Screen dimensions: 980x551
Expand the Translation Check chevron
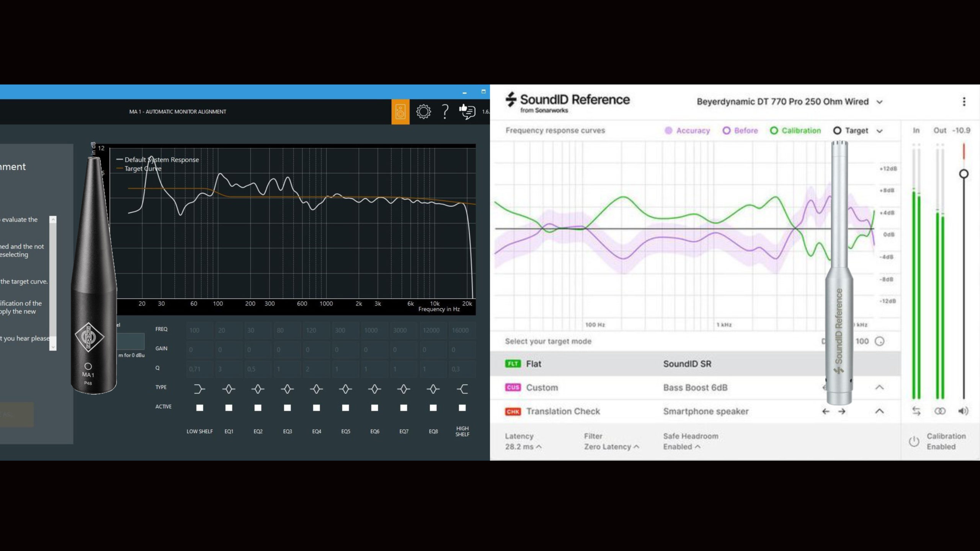click(880, 411)
